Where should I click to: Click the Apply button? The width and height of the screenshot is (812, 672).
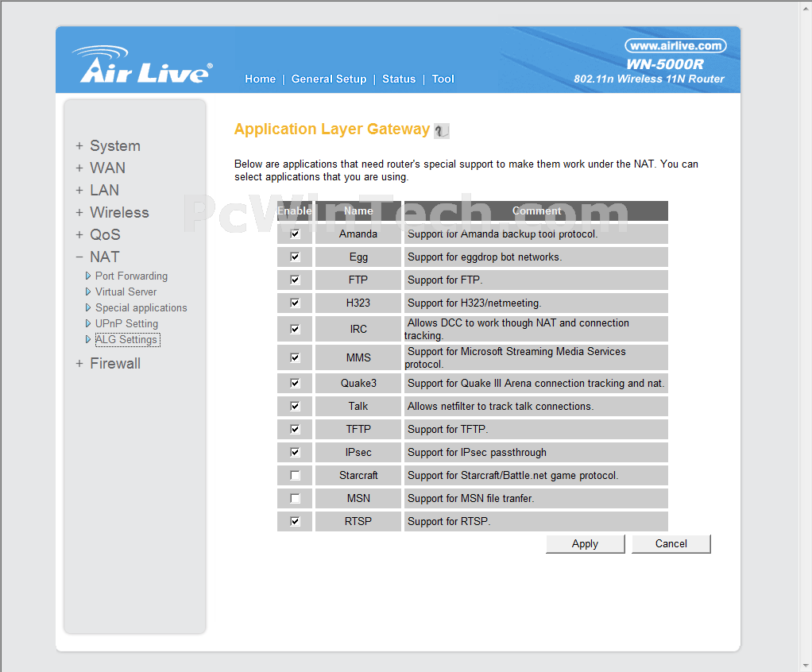coord(586,543)
